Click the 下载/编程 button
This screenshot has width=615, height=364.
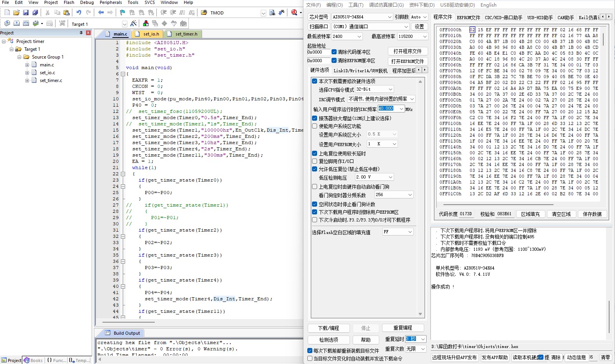328,328
